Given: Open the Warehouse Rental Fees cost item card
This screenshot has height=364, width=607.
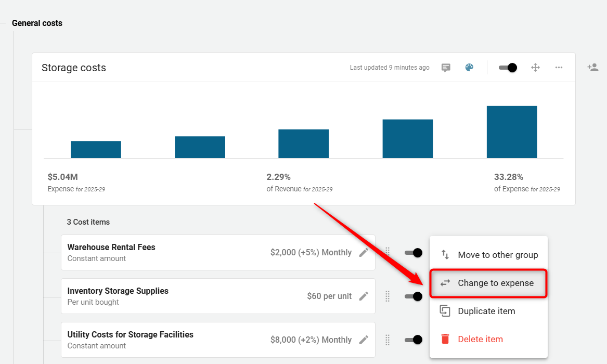Looking at the screenshot, I should coord(218,253).
